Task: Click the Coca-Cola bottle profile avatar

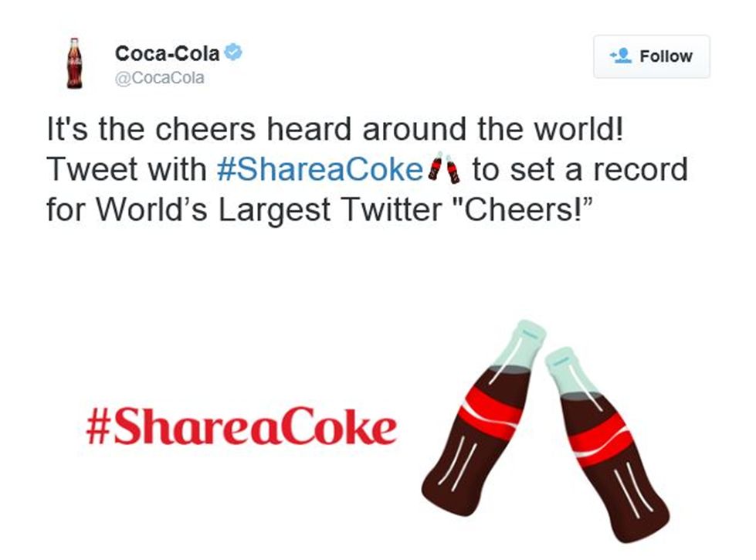Action: [74, 63]
